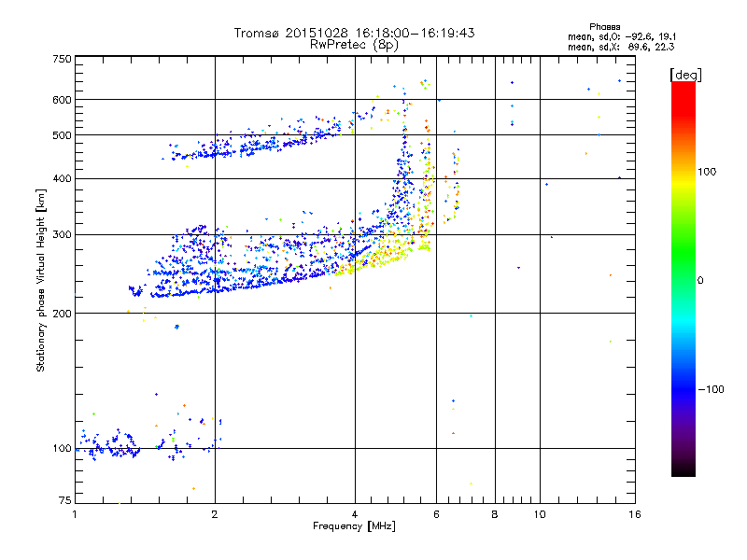Click the x-axis tick label '10'
Image resolution: width=747 pixels, height=560 pixels.
coord(540,514)
